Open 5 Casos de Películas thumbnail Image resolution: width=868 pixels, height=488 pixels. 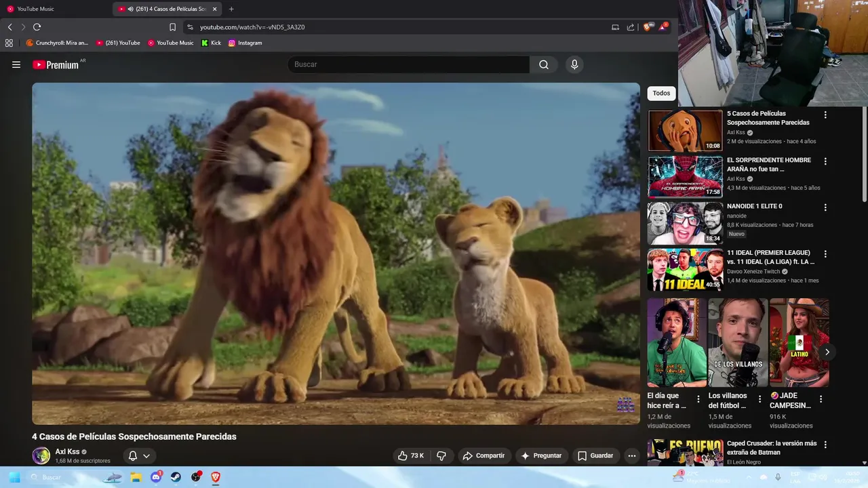pyautogui.click(x=685, y=131)
